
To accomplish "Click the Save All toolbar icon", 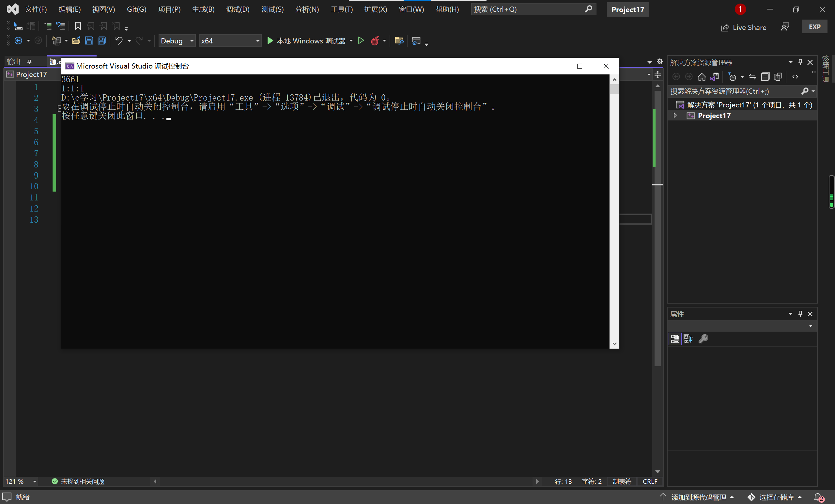I will click(x=102, y=41).
